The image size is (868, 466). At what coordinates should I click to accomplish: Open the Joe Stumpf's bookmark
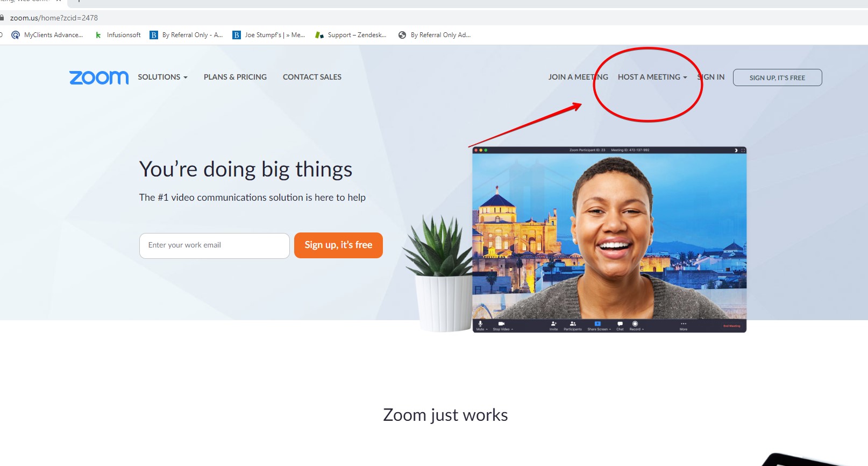[269, 35]
